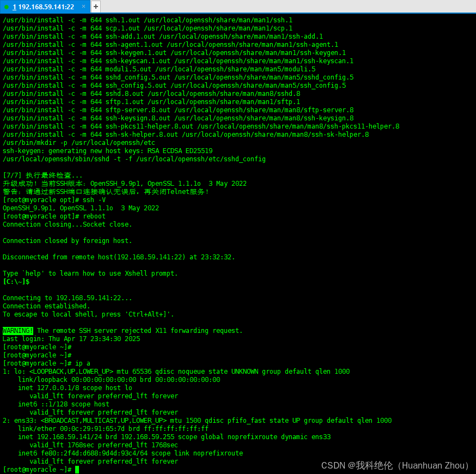Click the install line for sftp-server.8.out

pyautogui.click(x=178, y=110)
